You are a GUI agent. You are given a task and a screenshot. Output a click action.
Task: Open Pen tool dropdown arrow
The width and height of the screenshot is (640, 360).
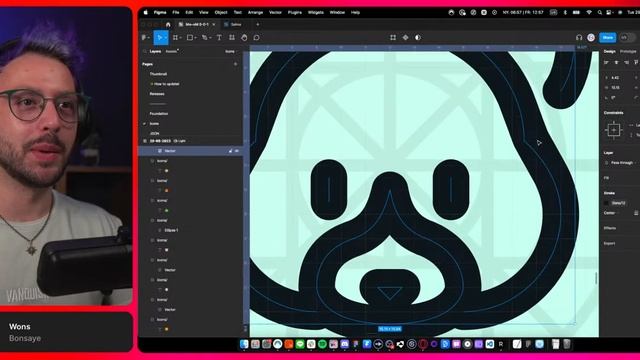210,38
